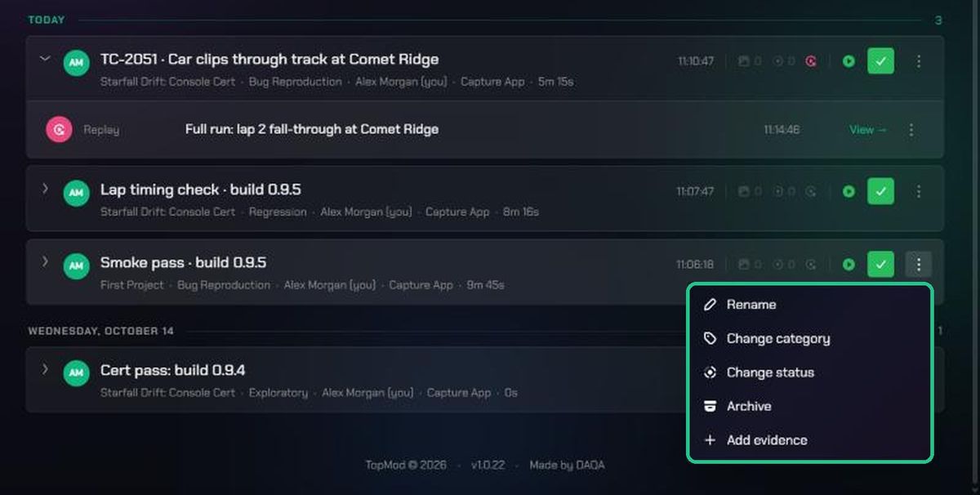Click the plus icon beside Add evidence
980x495 pixels.
pos(710,440)
